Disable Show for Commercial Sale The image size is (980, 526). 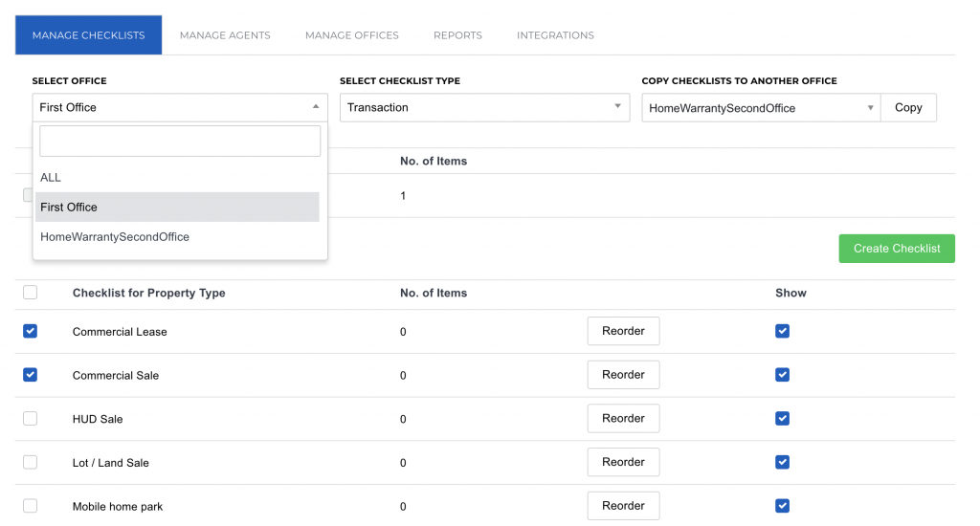click(782, 375)
